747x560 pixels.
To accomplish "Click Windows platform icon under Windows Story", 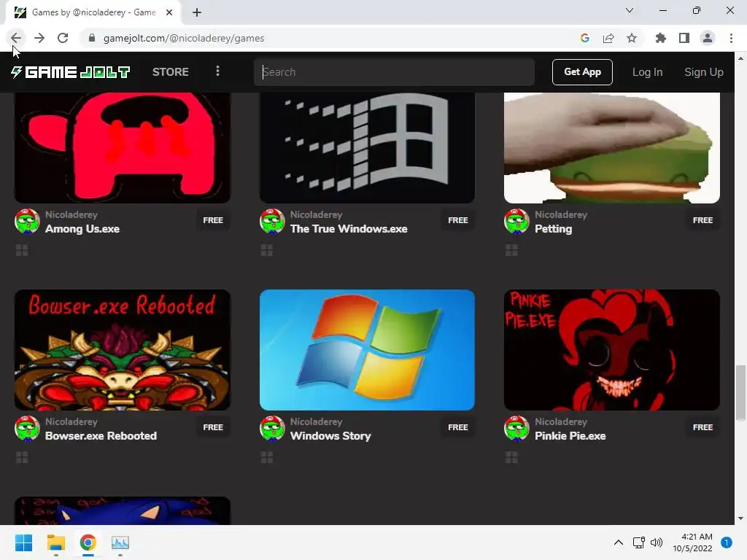I will pyautogui.click(x=267, y=458).
